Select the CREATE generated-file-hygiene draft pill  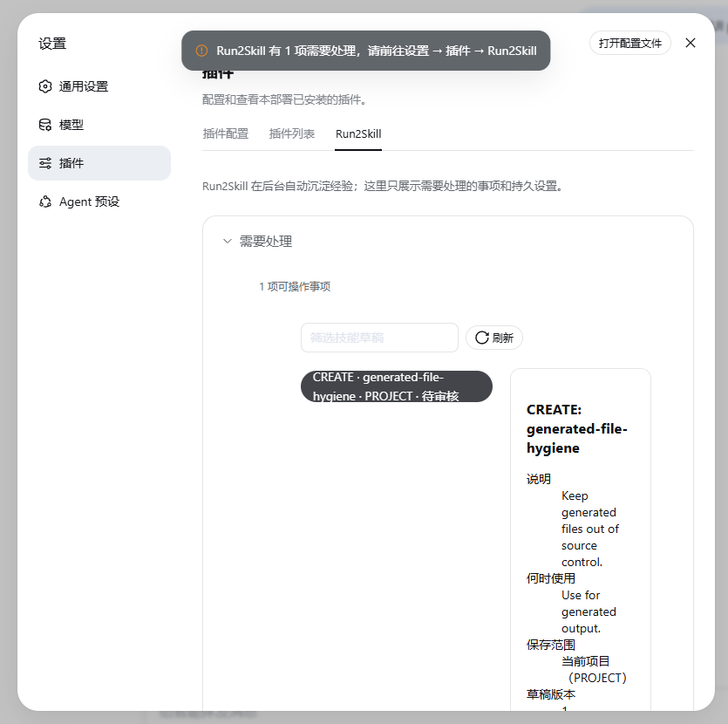point(397,386)
